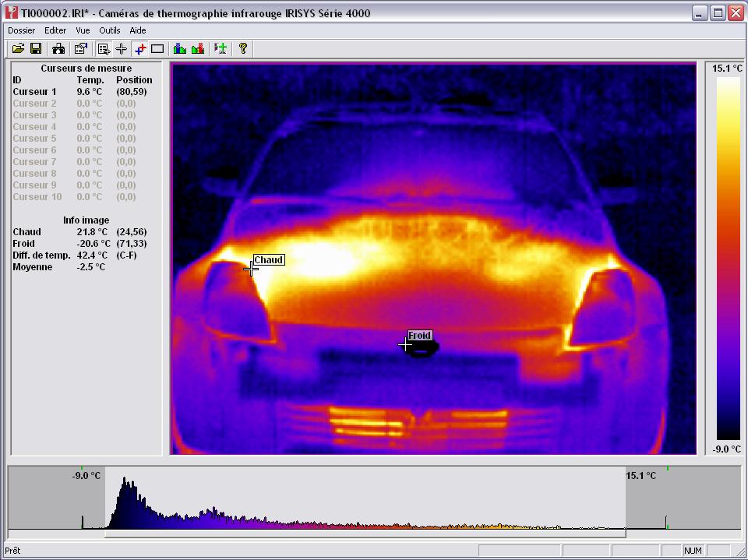Open the Outils menu
Screen dimensions: 748x560
pyautogui.click(x=110, y=30)
